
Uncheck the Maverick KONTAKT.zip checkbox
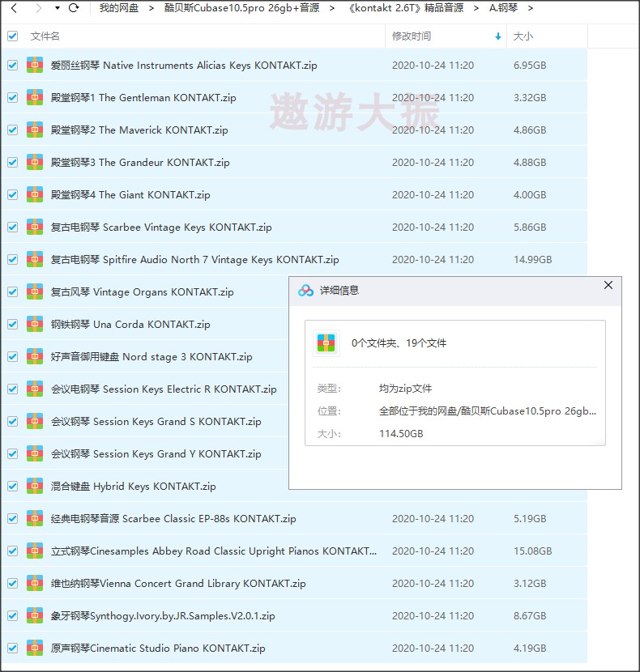[12, 130]
